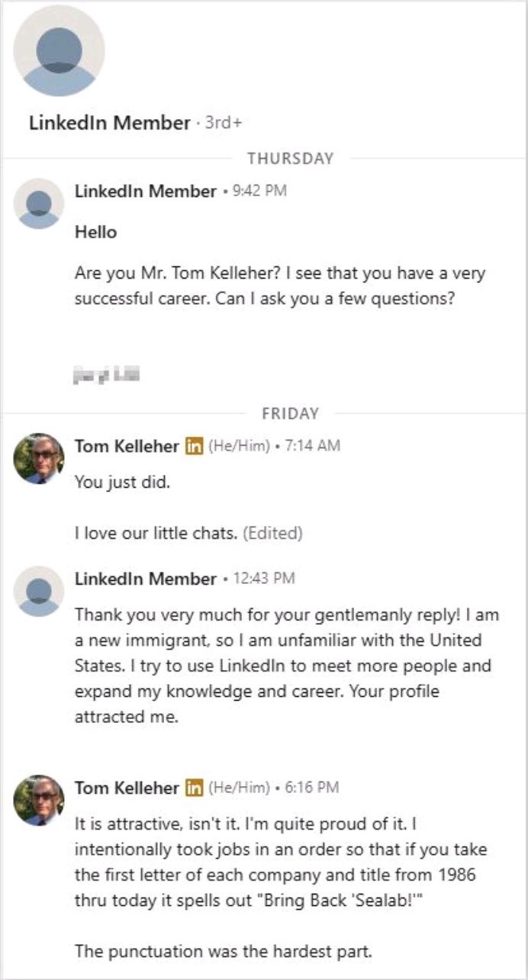Screen dimensions: 528x980
Task: Click the THURSDAY date divider
Action: (x=290, y=159)
